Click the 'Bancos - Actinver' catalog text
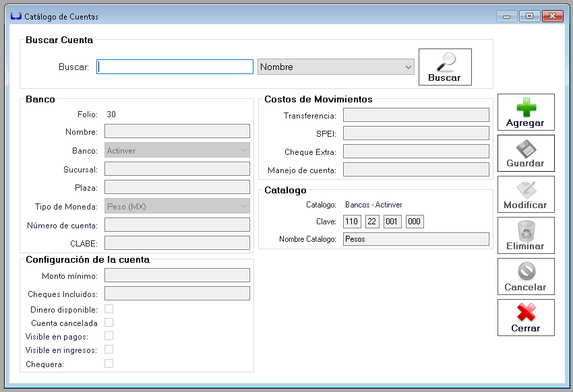The image size is (573, 392). coord(373,205)
